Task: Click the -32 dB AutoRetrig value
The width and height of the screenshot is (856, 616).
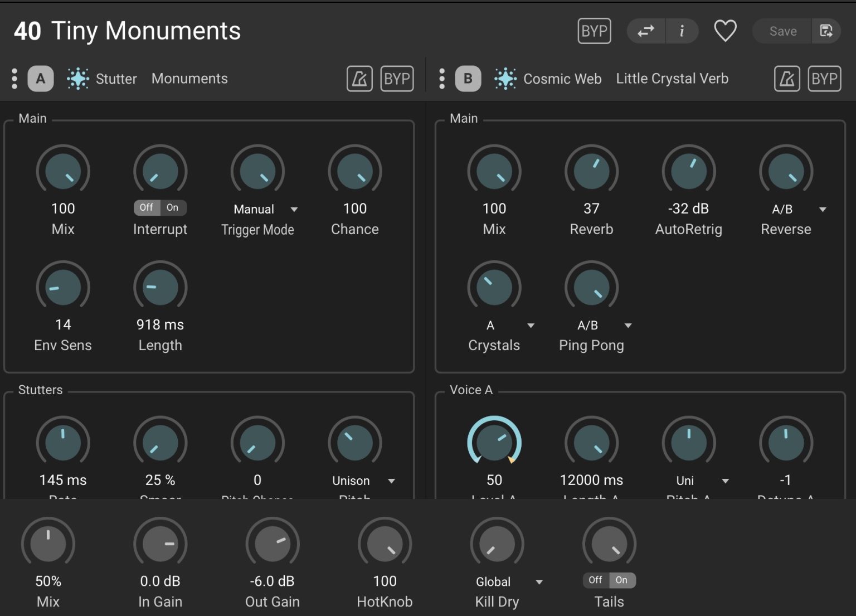Action: click(688, 208)
